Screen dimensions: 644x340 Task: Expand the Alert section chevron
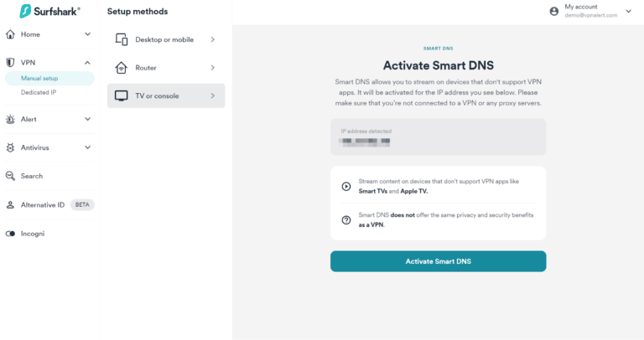(x=87, y=119)
